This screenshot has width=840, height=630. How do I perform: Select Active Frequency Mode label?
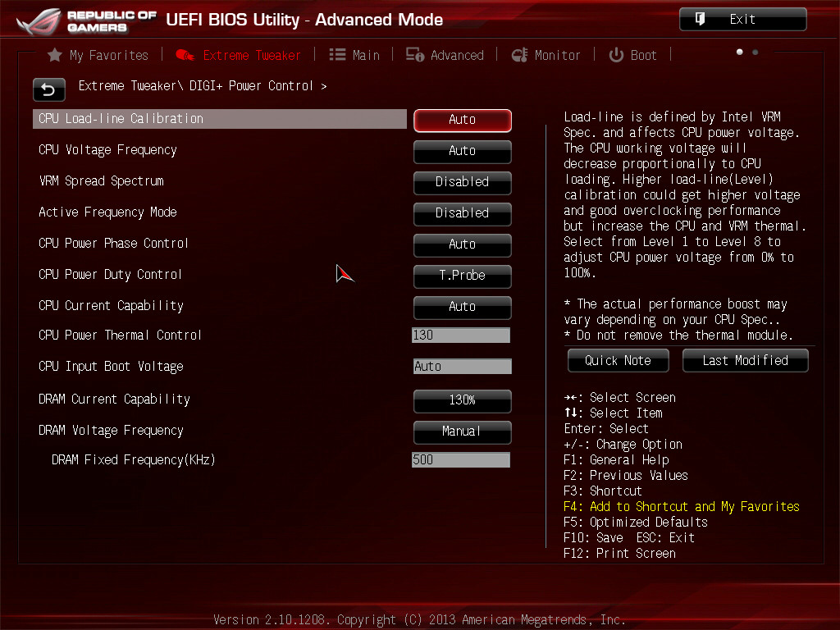point(107,212)
